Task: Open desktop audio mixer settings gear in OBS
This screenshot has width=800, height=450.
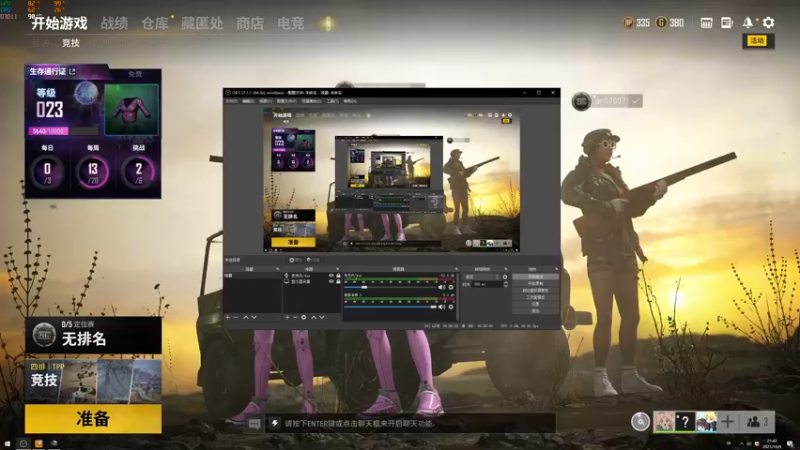Action: [x=451, y=307]
